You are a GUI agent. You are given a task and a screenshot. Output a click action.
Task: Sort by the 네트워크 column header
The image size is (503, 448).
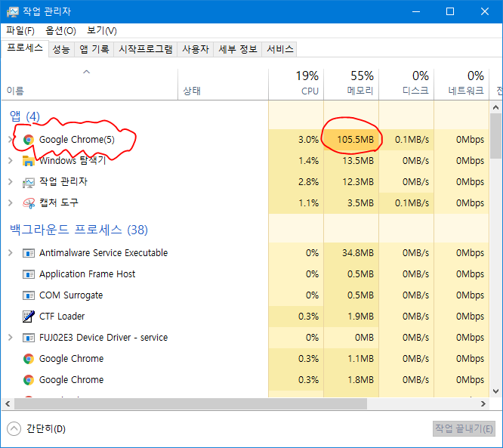(x=461, y=84)
